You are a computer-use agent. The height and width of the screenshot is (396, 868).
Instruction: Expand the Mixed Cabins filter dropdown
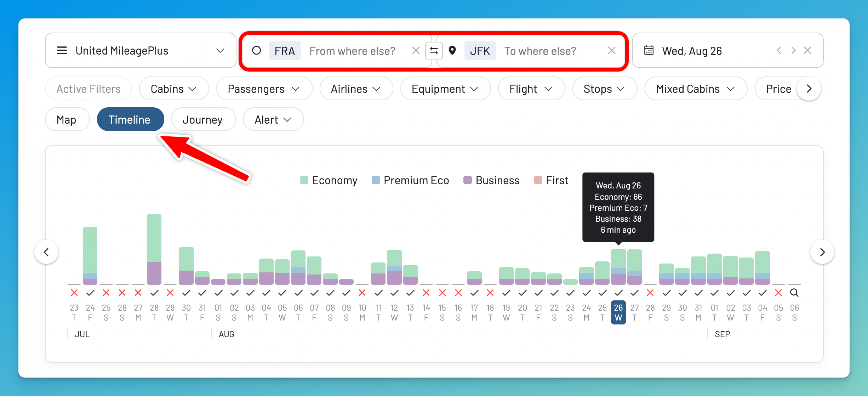click(x=696, y=89)
